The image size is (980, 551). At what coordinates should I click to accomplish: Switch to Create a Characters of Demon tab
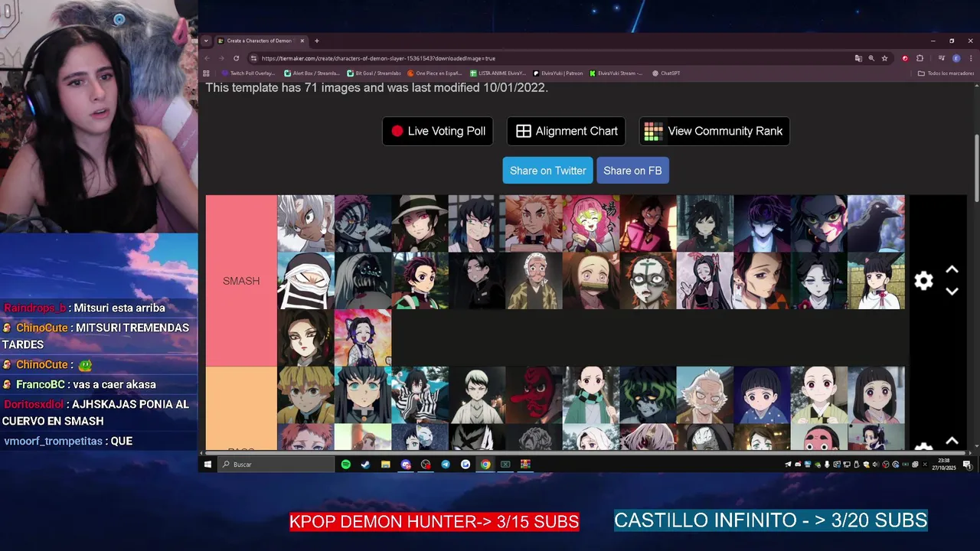[x=260, y=41]
